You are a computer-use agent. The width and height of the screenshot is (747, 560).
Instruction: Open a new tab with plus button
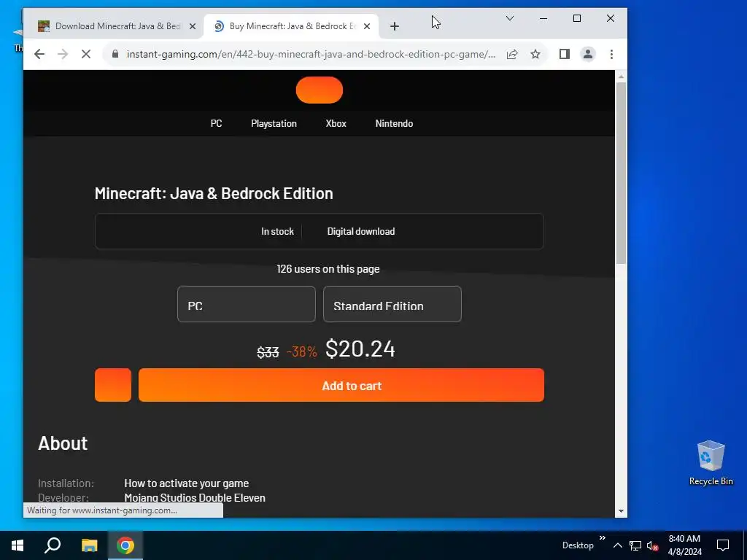tap(395, 26)
